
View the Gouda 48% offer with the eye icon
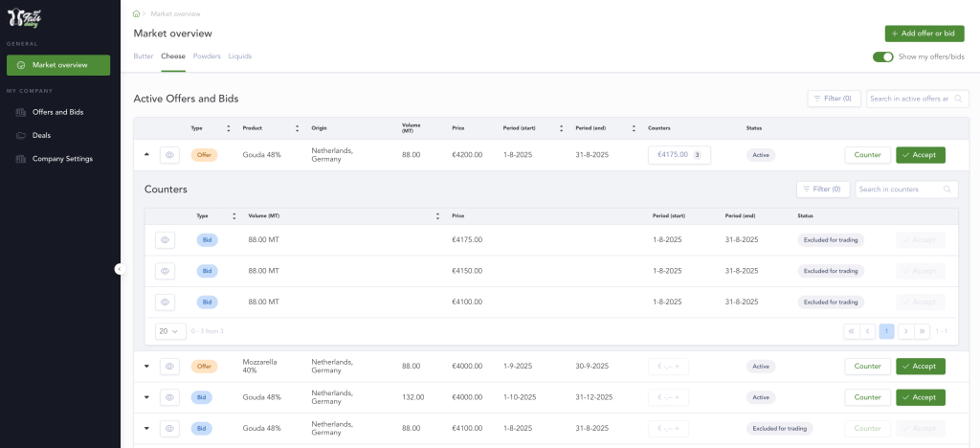[169, 155]
